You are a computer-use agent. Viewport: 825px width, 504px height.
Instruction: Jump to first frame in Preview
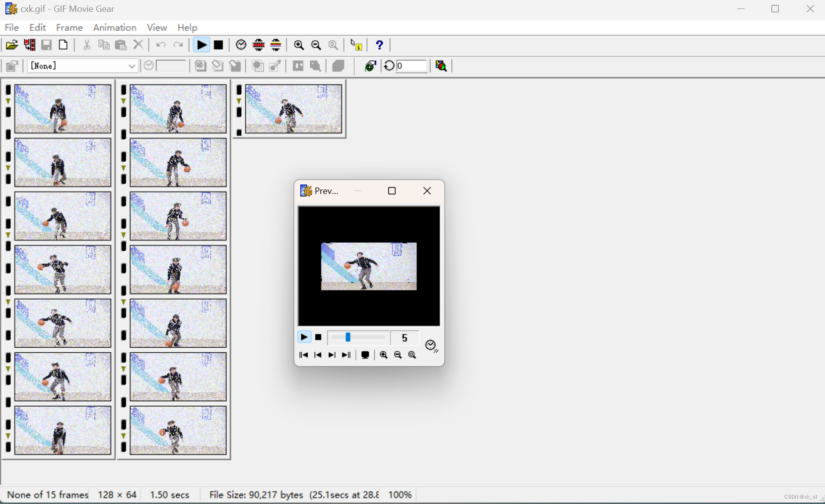(304, 355)
